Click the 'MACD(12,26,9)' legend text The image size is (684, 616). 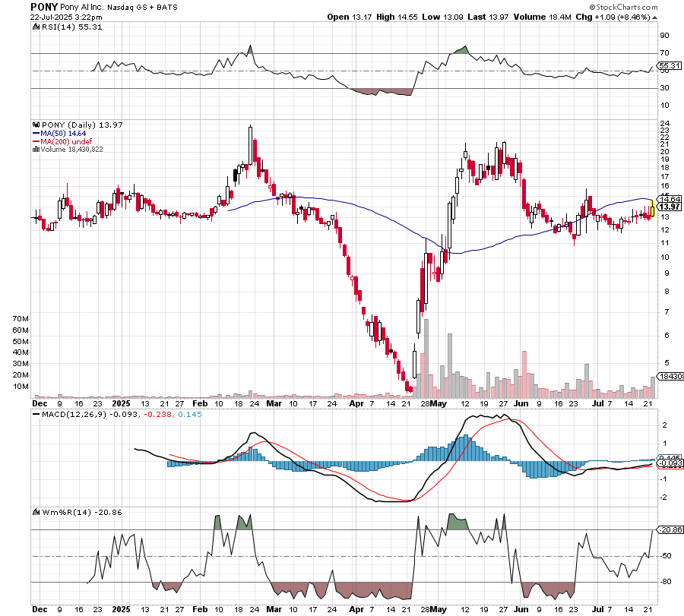pyautogui.click(x=74, y=415)
